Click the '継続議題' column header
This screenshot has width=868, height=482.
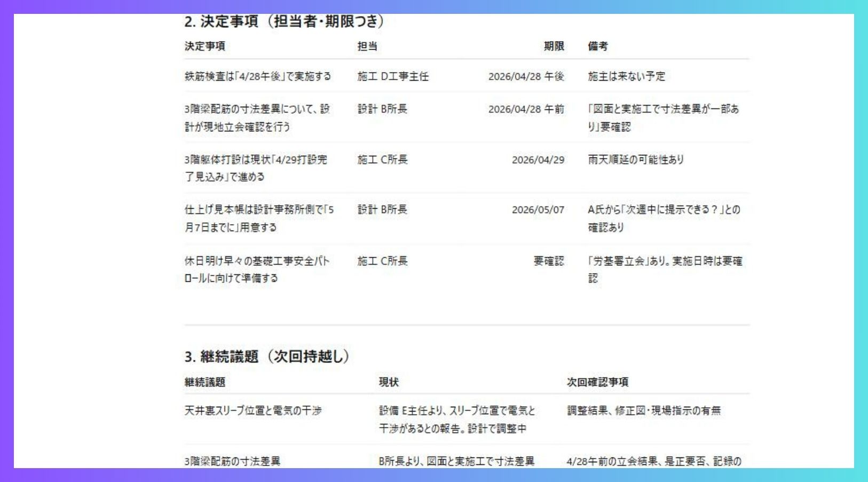click(x=205, y=382)
